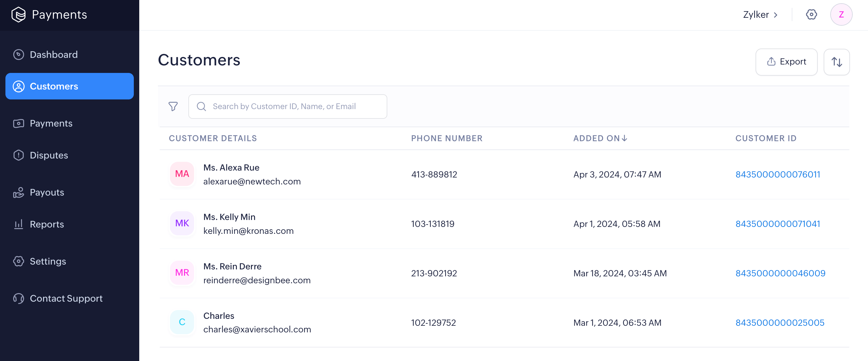Click the MK avatar for Kelly Min

182,223
